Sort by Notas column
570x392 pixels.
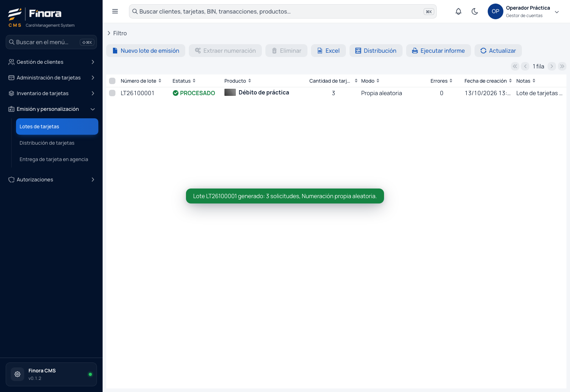pyautogui.click(x=534, y=81)
